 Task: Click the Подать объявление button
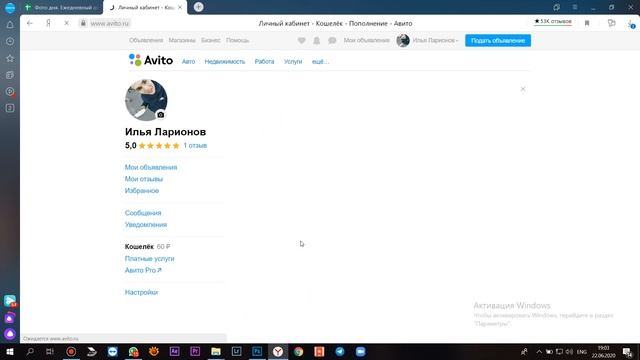click(498, 40)
